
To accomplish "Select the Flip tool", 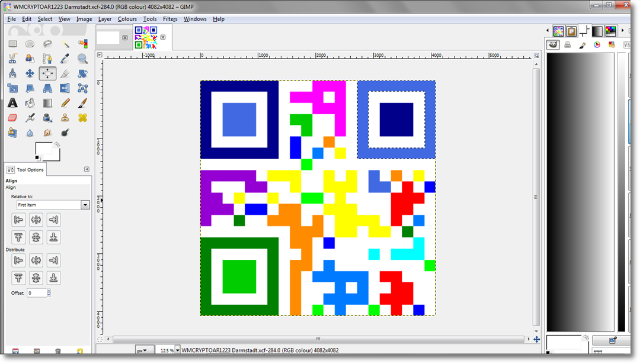I will [65, 88].
